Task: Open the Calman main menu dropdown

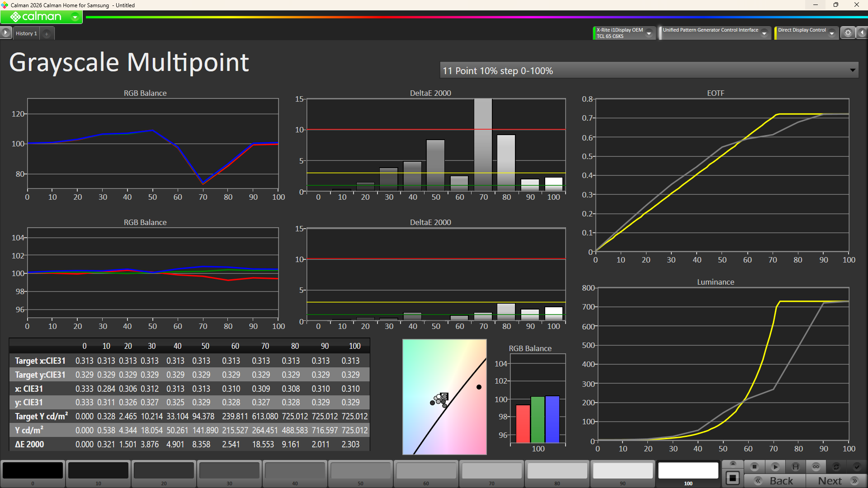Action: click(75, 17)
